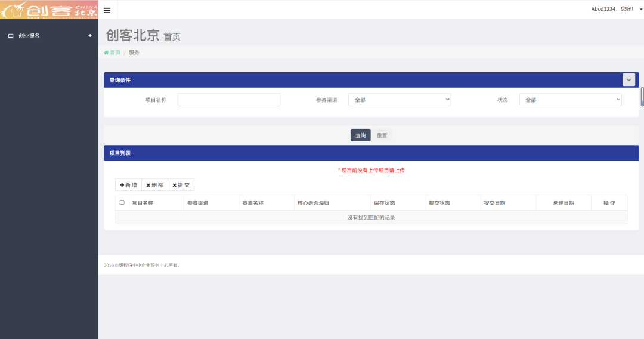This screenshot has height=339, width=644.
Task: Sort by the 创建日期 column header
Action: tap(563, 203)
